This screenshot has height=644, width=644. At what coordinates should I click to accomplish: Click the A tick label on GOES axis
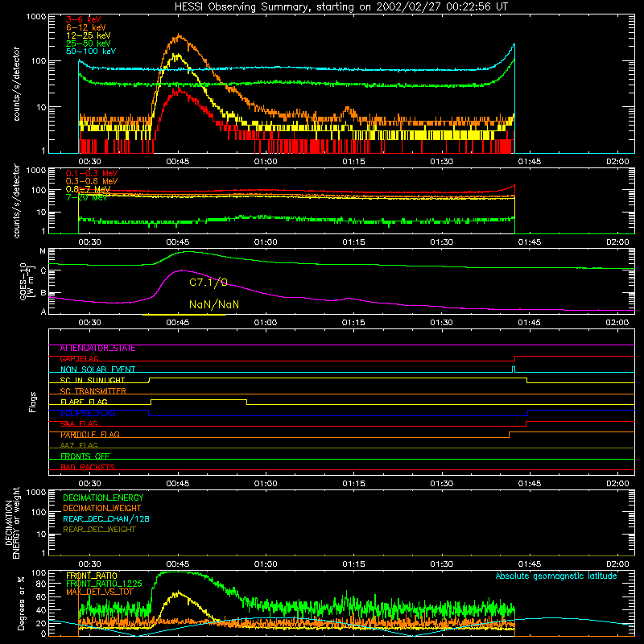pos(43,312)
